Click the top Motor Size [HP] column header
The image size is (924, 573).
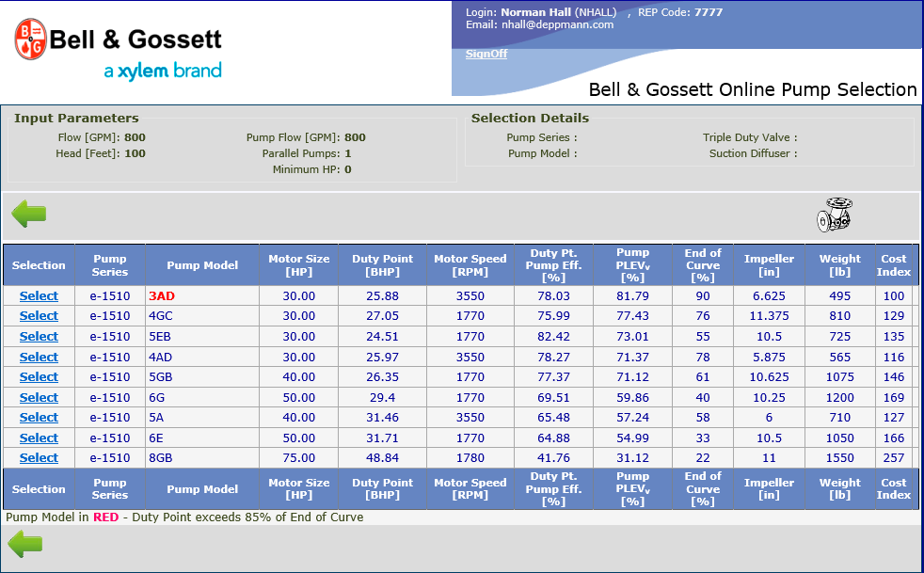[x=299, y=265]
